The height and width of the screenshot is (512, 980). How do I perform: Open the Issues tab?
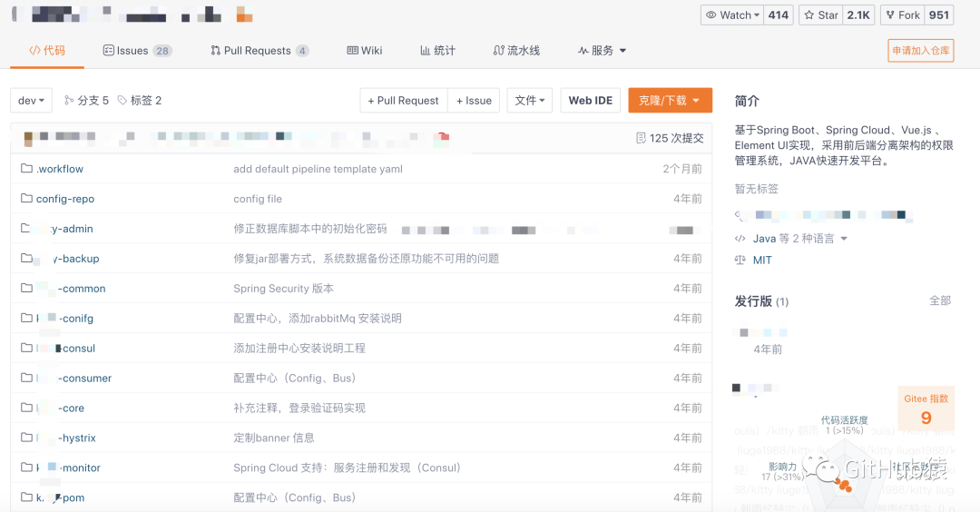(138, 51)
